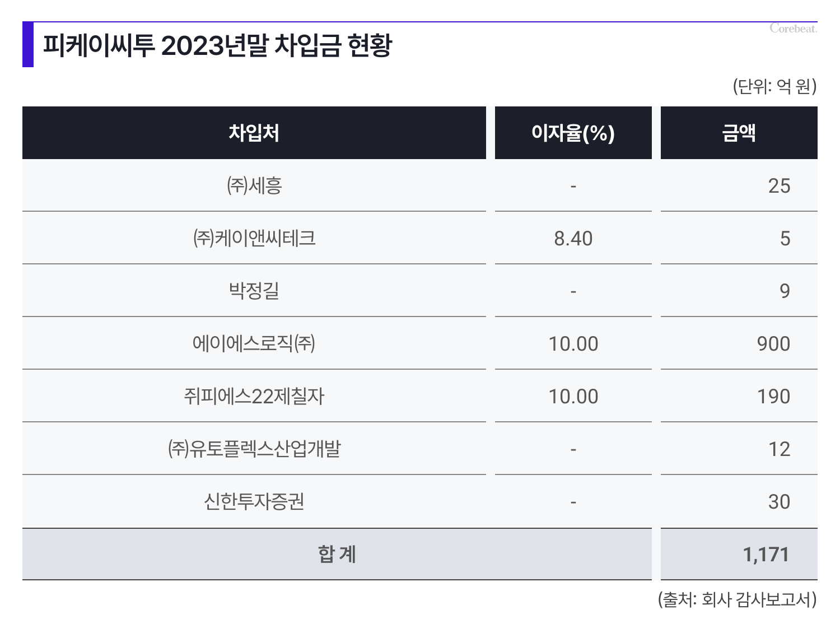Select 쥐피에스22제칠차 lender cell
Screen dimensions: 840x633
(254, 396)
